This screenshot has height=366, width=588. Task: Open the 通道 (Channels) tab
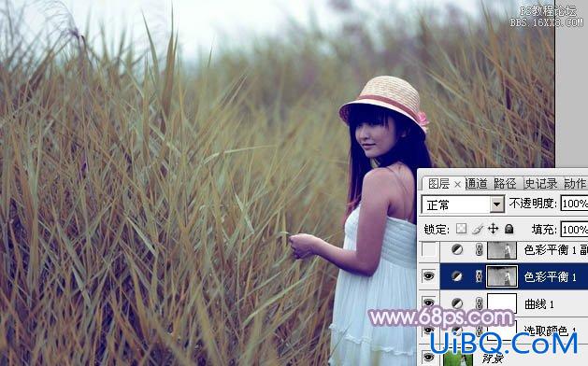point(476,184)
